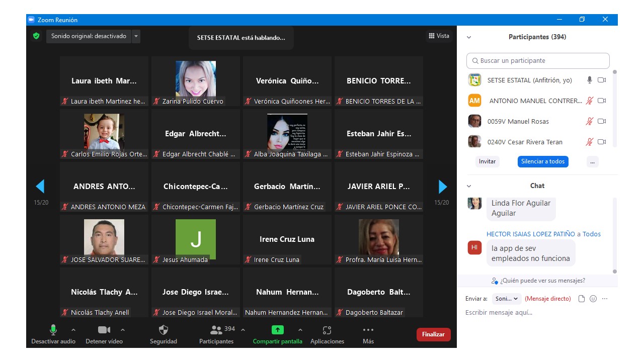The width and height of the screenshot is (644, 362).
Task: Open the Enviar a recipient dropdown
Action: [507, 299]
